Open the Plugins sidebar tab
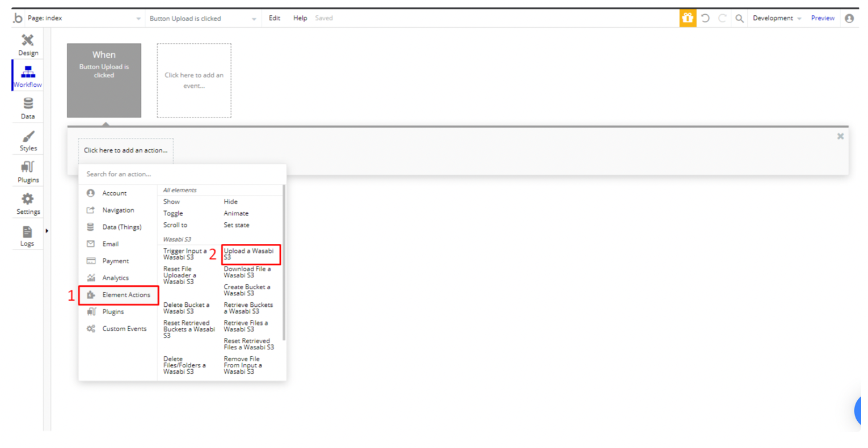This screenshot has width=868, height=448. point(28,172)
